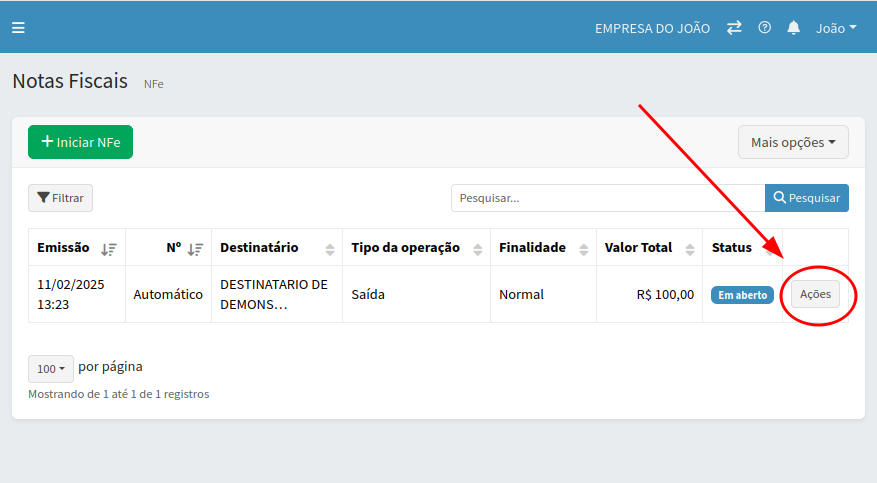Image resolution: width=877 pixels, height=483 pixels.
Task: Open the Mais opções dropdown
Action: pyautogui.click(x=793, y=142)
